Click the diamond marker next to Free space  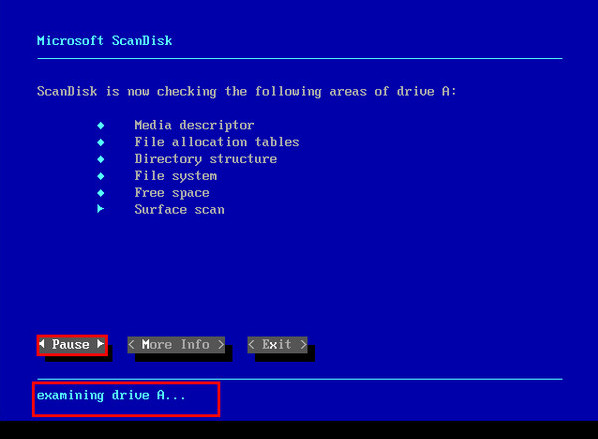(x=101, y=193)
